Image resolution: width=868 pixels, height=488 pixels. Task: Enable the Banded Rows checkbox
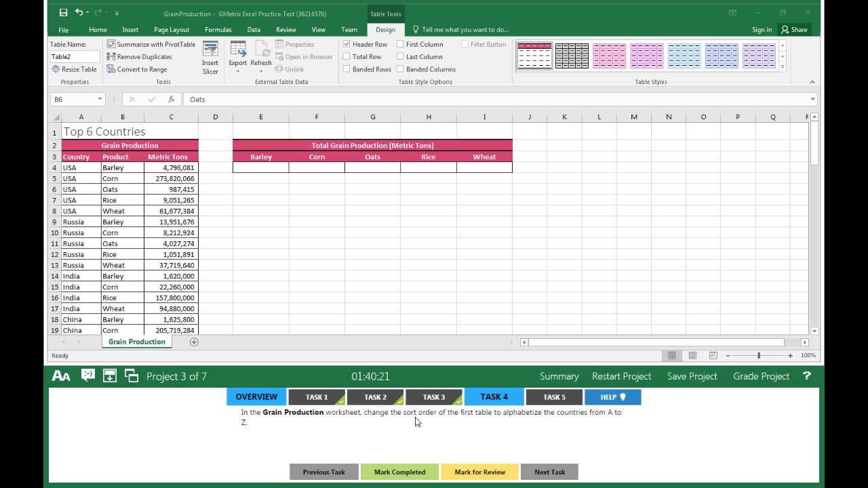347,69
